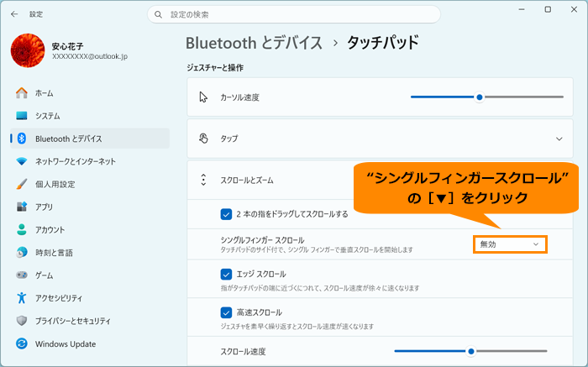
Task: Click the Bluetooth symbol icon in sidebar
Action: click(22, 139)
